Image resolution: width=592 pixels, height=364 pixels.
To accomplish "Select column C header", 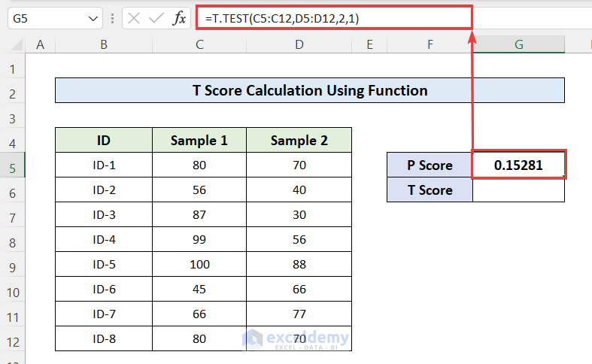I will 199,45.
